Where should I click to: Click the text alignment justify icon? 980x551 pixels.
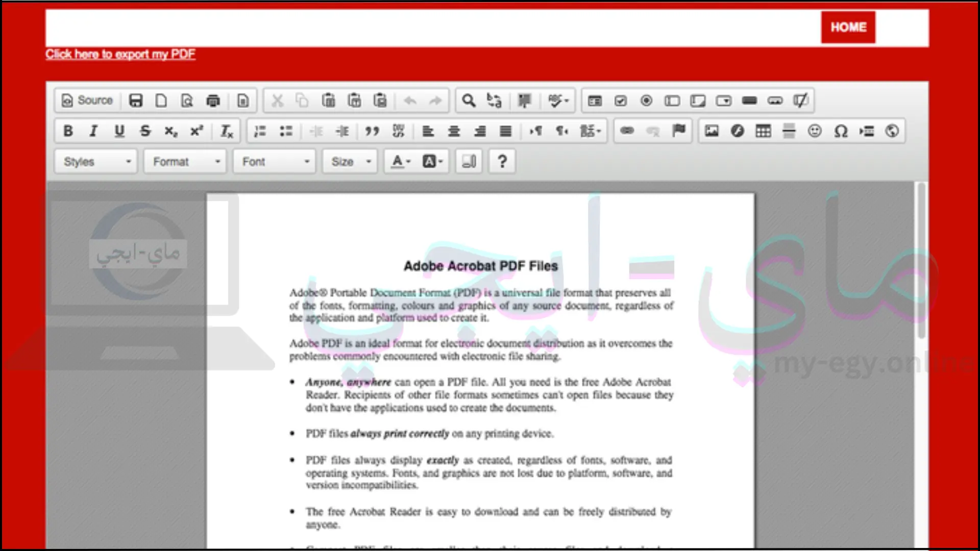point(505,131)
